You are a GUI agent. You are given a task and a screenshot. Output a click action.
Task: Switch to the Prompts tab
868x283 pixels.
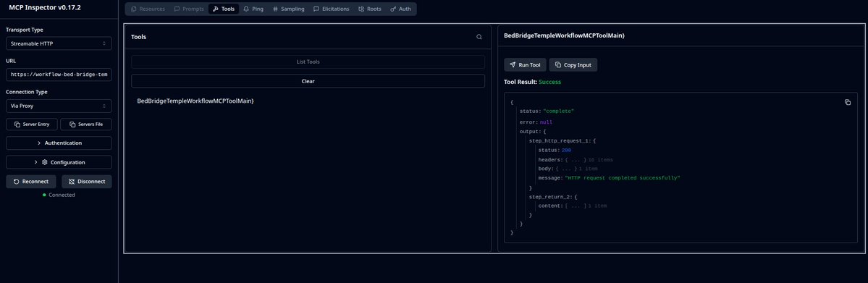click(189, 9)
